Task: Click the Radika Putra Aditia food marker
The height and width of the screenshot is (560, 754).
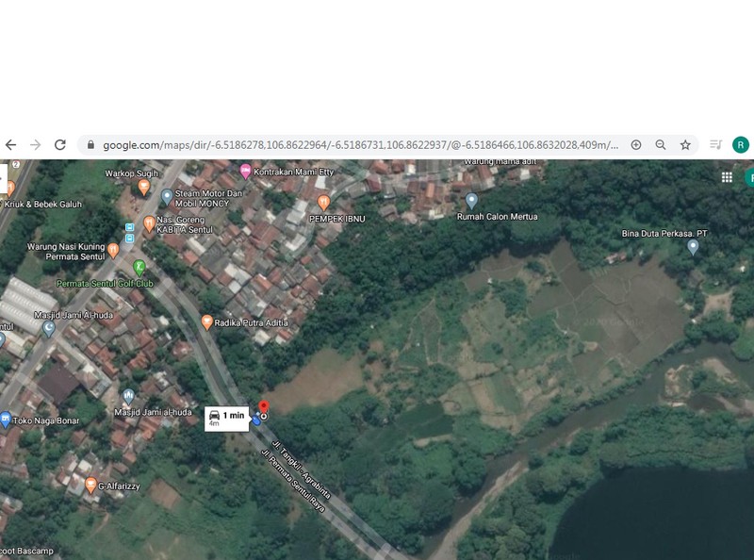Action: (206, 321)
